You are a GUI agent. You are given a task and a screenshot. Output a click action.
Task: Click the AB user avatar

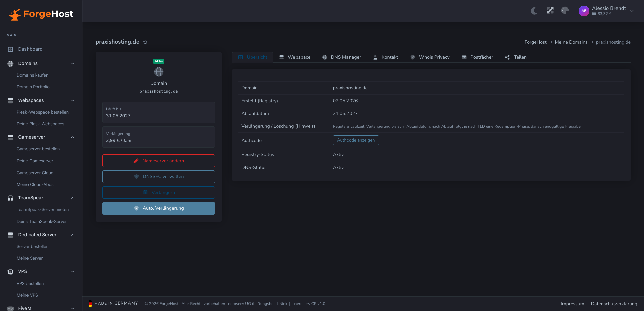coord(584,11)
